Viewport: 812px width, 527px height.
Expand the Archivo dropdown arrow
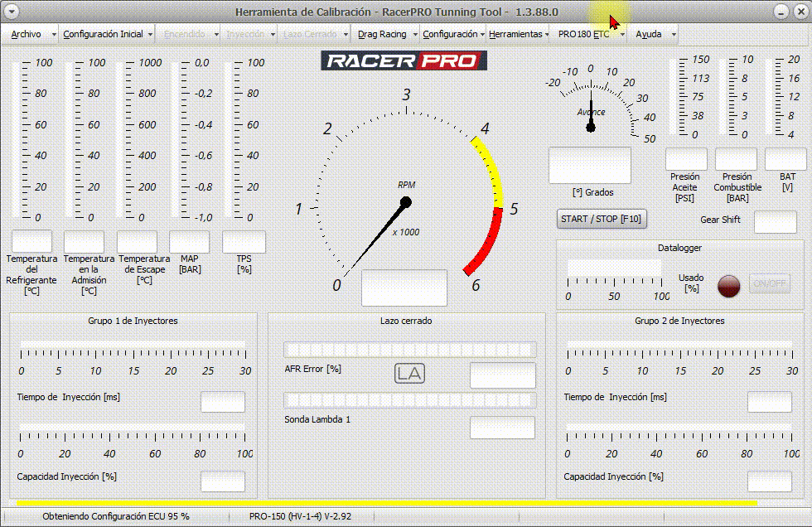[x=54, y=34]
